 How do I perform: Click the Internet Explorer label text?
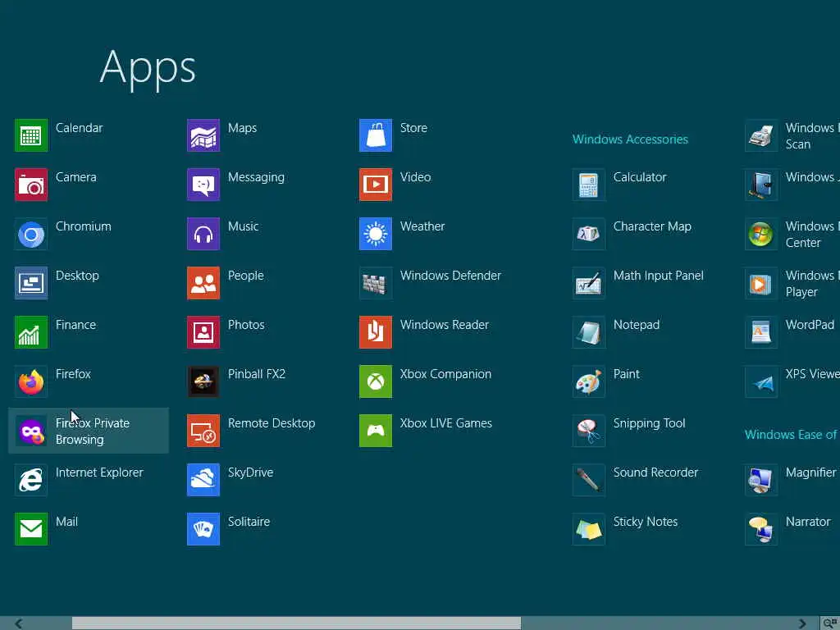(x=99, y=472)
